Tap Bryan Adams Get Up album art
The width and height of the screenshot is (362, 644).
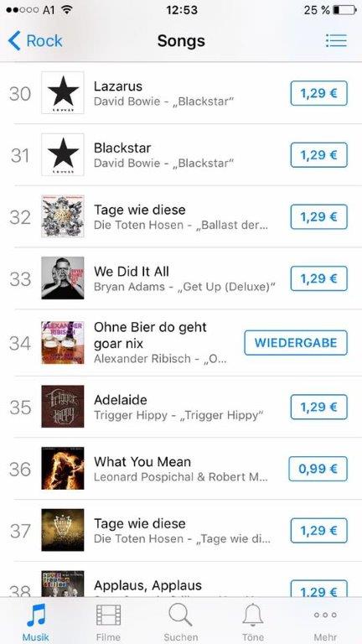point(63,278)
